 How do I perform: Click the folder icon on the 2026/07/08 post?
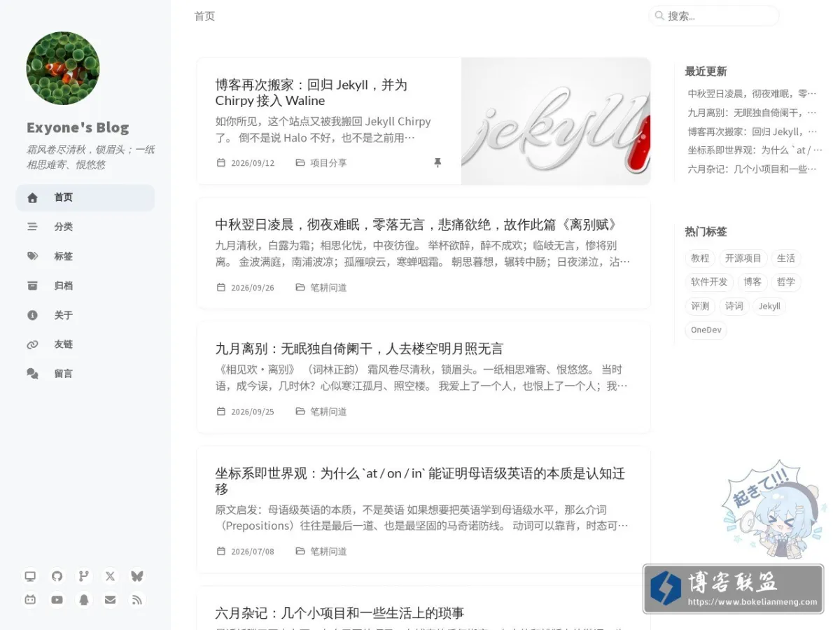pyautogui.click(x=300, y=552)
